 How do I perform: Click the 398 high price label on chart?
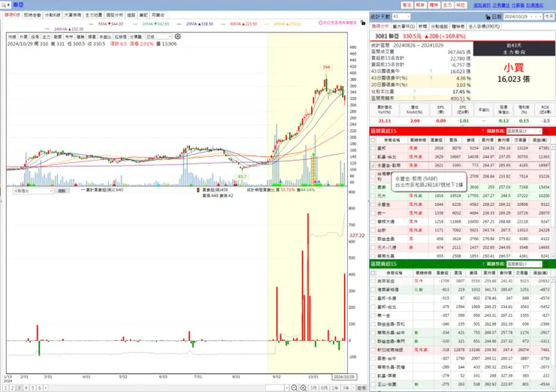coord(326,67)
